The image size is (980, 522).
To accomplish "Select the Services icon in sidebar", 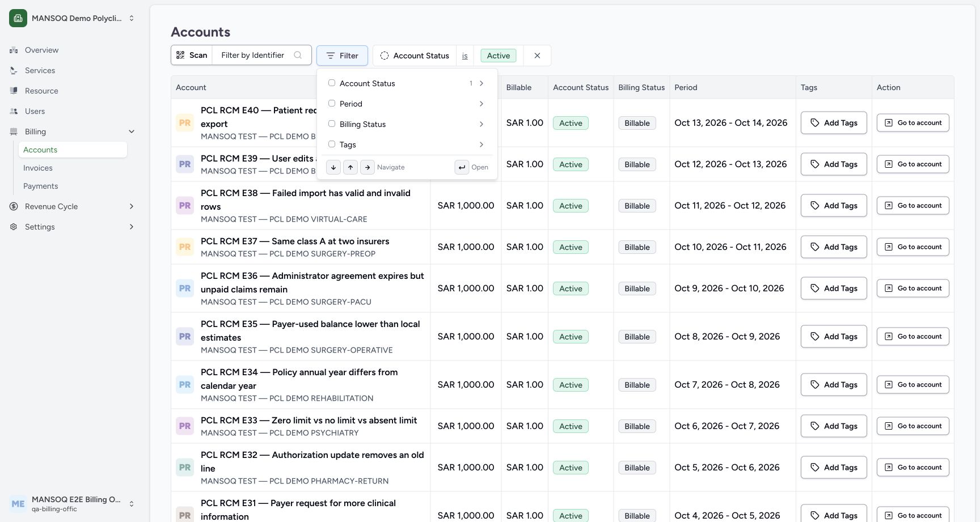I will 14,70.
